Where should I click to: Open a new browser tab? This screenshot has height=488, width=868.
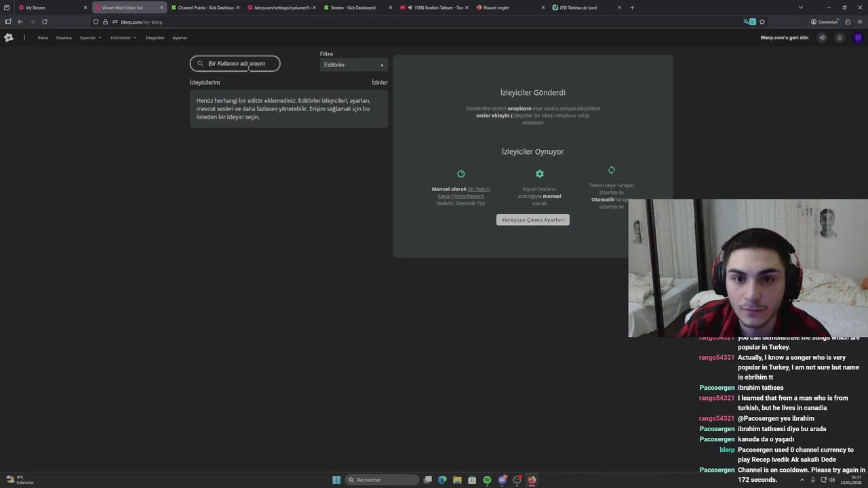(x=632, y=7)
